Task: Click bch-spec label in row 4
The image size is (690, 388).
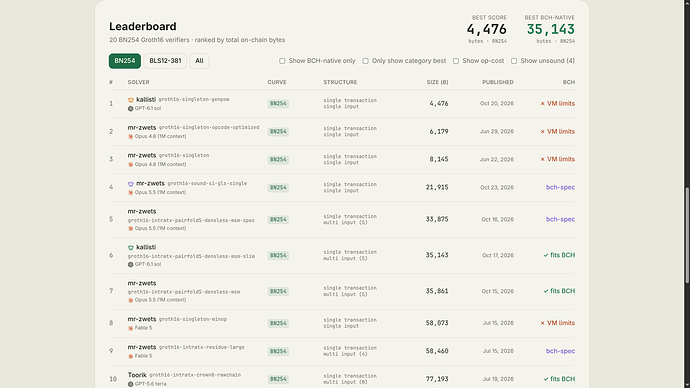Action: pyautogui.click(x=560, y=187)
